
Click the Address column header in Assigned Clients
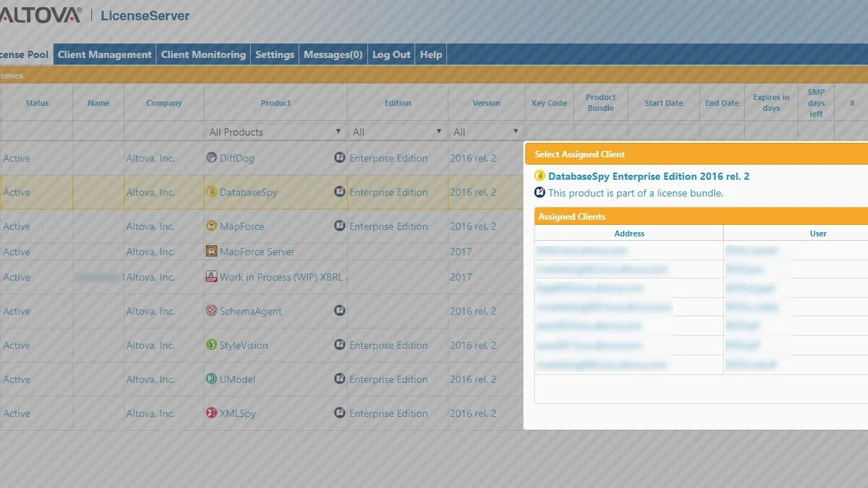pyautogui.click(x=629, y=233)
